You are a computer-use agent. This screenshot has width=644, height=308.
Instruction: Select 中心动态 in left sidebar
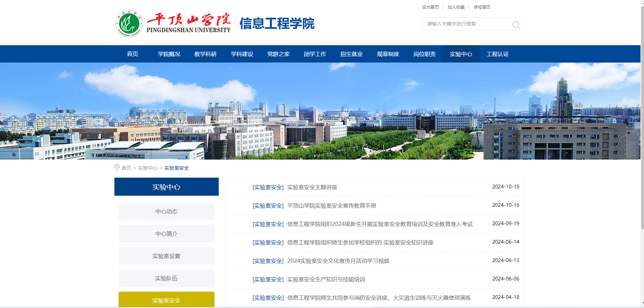coord(166,211)
